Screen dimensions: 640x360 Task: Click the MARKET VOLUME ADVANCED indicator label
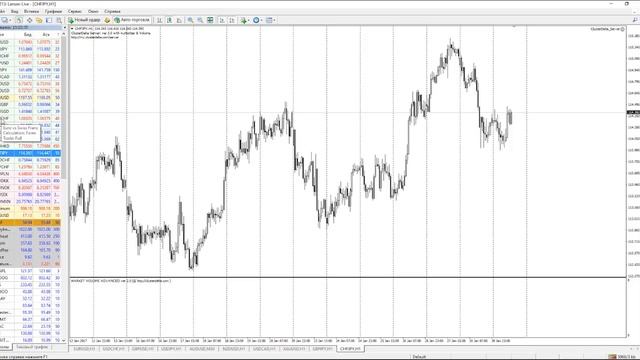pos(121,281)
